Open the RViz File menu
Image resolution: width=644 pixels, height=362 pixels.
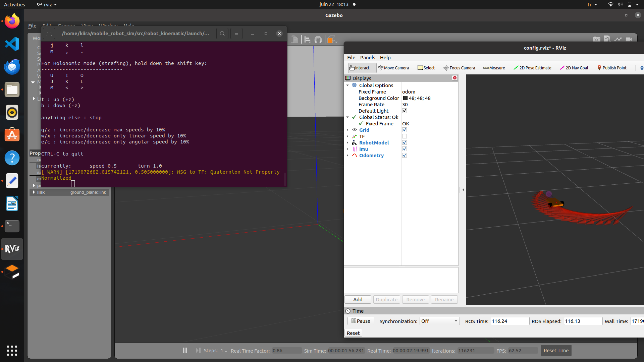(351, 58)
